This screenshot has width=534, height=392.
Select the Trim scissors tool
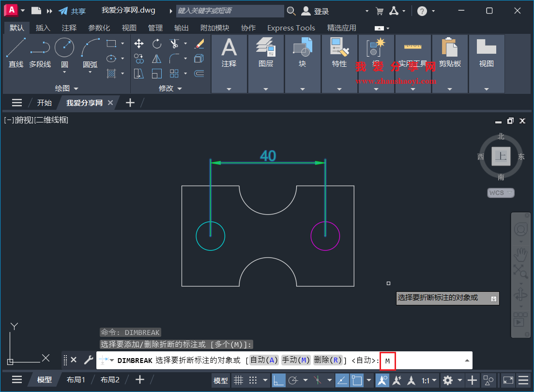pyautogui.click(x=174, y=44)
